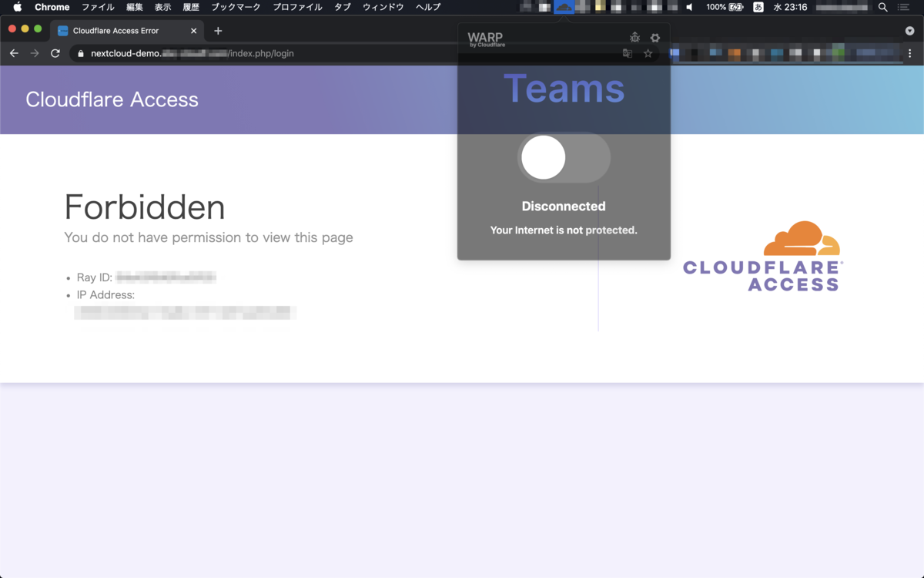924x578 pixels.
Task: Open the プロファイル menu
Action: 297,7
